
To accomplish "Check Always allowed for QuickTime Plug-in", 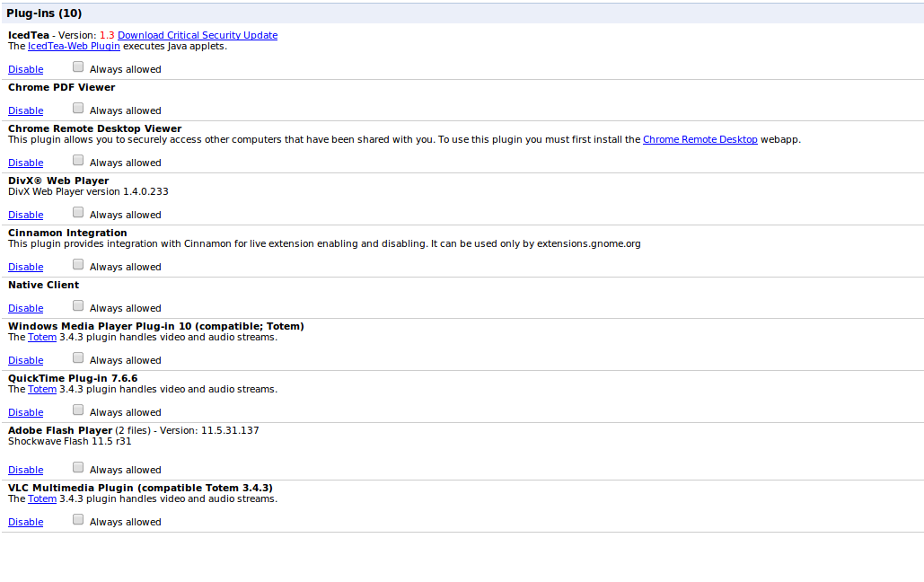I will pyautogui.click(x=78, y=410).
